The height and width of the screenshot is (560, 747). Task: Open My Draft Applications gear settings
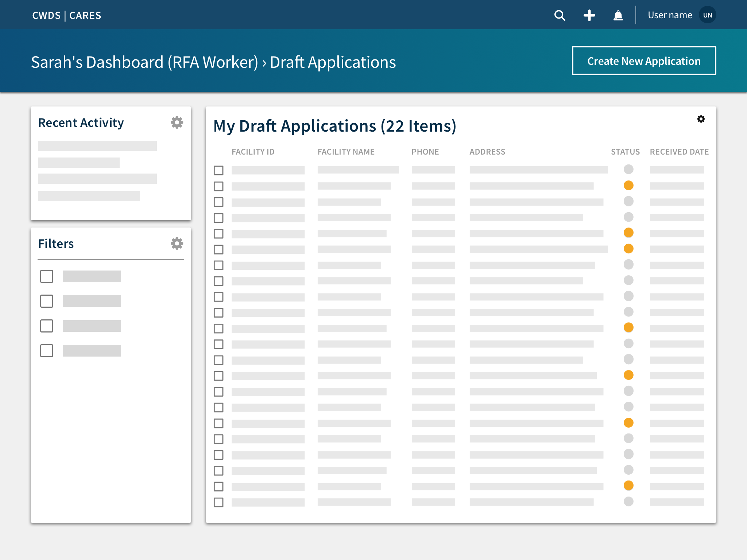pos(701,119)
